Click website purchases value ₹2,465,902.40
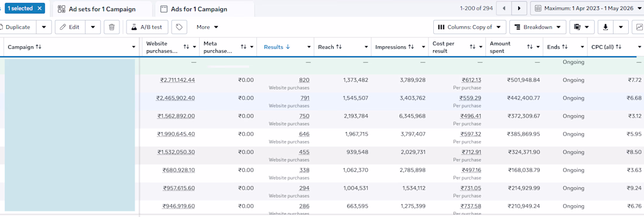 click(x=176, y=98)
